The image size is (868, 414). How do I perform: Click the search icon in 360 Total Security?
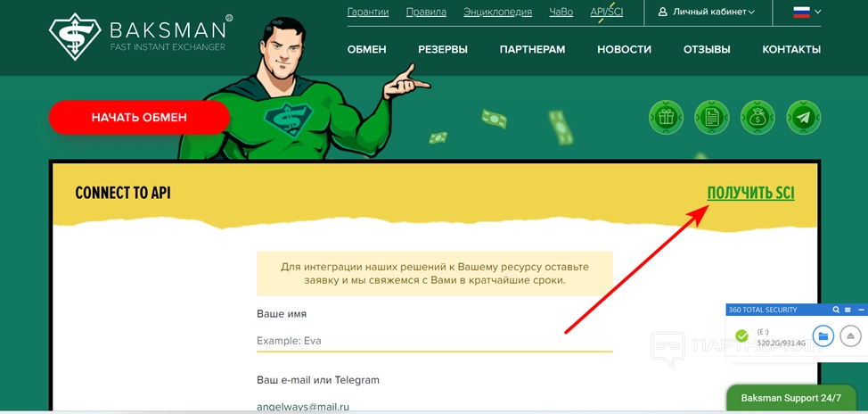tap(837, 310)
